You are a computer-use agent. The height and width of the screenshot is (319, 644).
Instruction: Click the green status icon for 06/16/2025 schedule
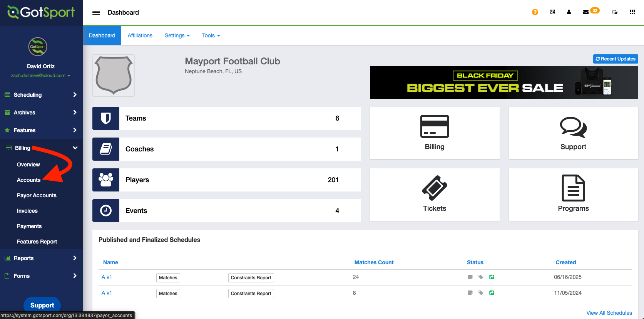pyautogui.click(x=492, y=277)
